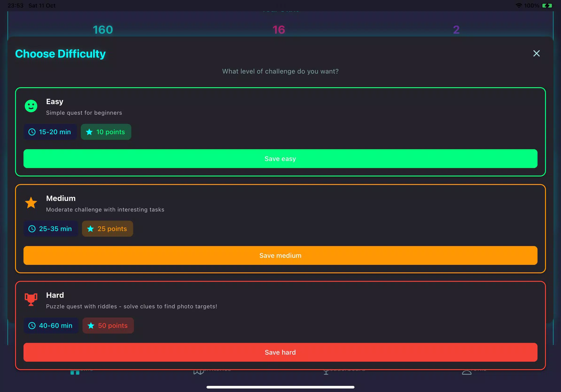Click the battery charging icon
This screenshot has width=561, height=392.
point(547,5)
